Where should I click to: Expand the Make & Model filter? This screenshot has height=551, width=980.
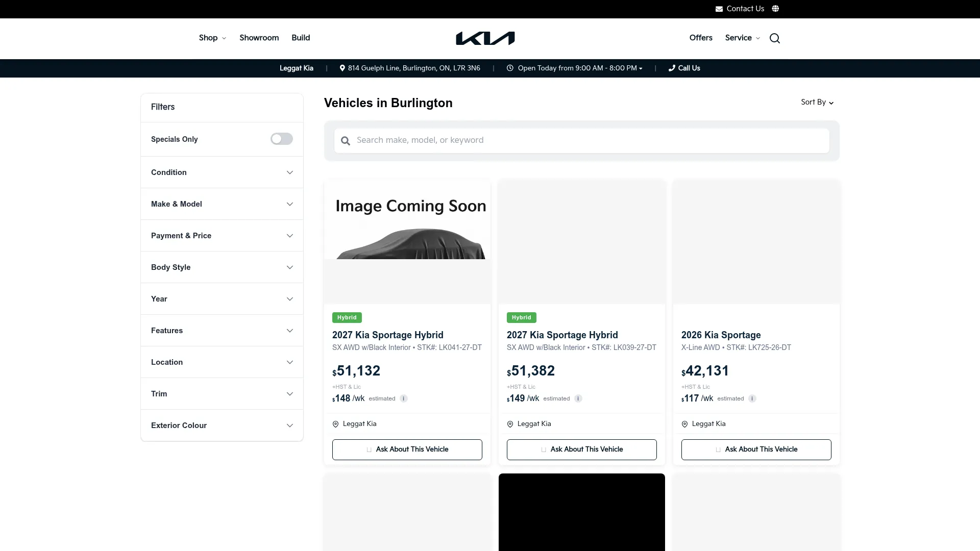[222, 204]
